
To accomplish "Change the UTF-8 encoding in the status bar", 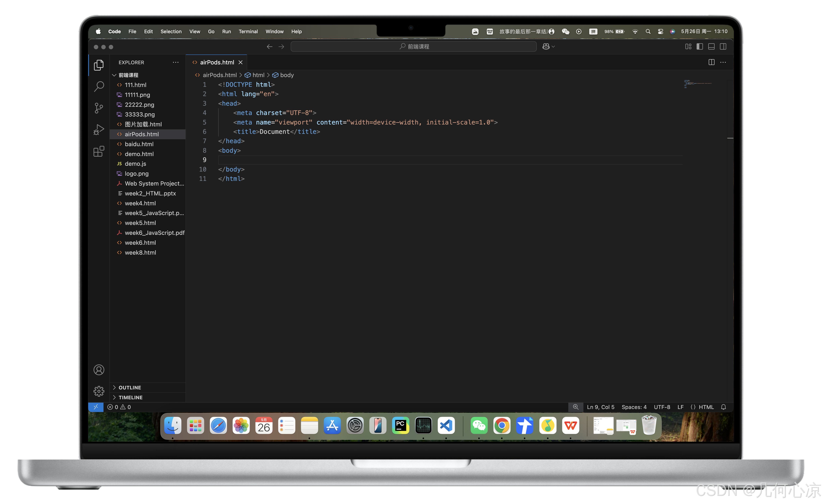I will (662, 407).
